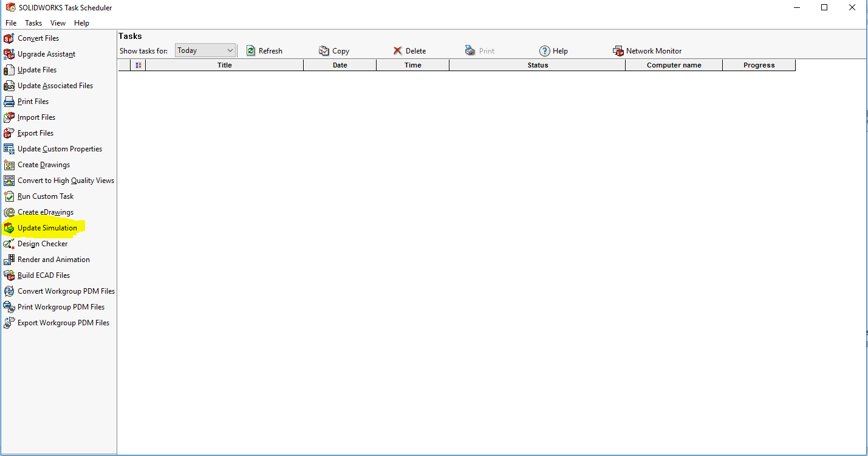Choose Convert to High Quality Views icon

tap(9, 181)
